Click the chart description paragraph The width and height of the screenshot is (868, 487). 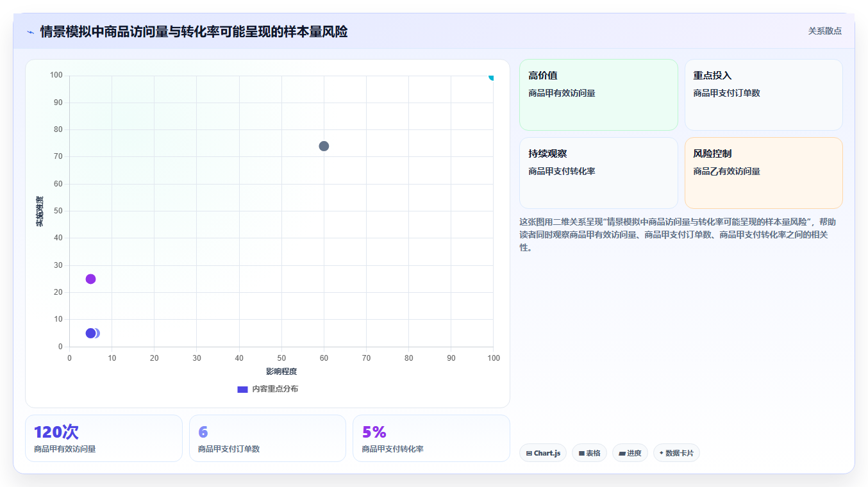point(681,235)
